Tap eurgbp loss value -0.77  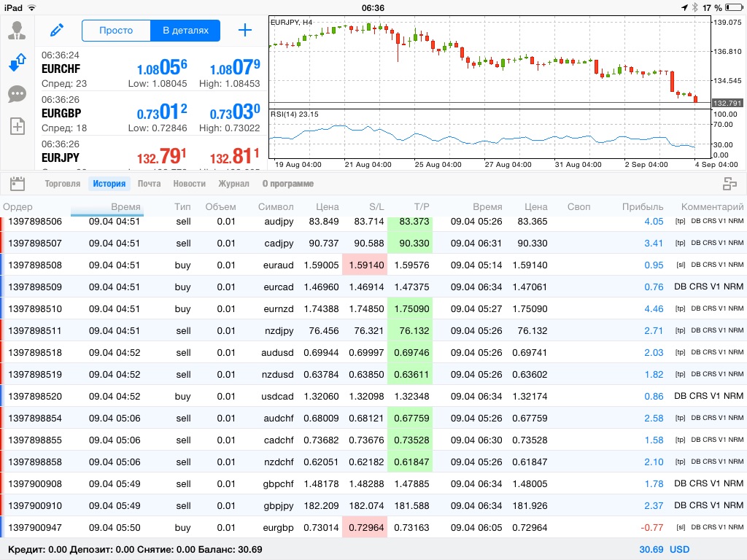652,528
